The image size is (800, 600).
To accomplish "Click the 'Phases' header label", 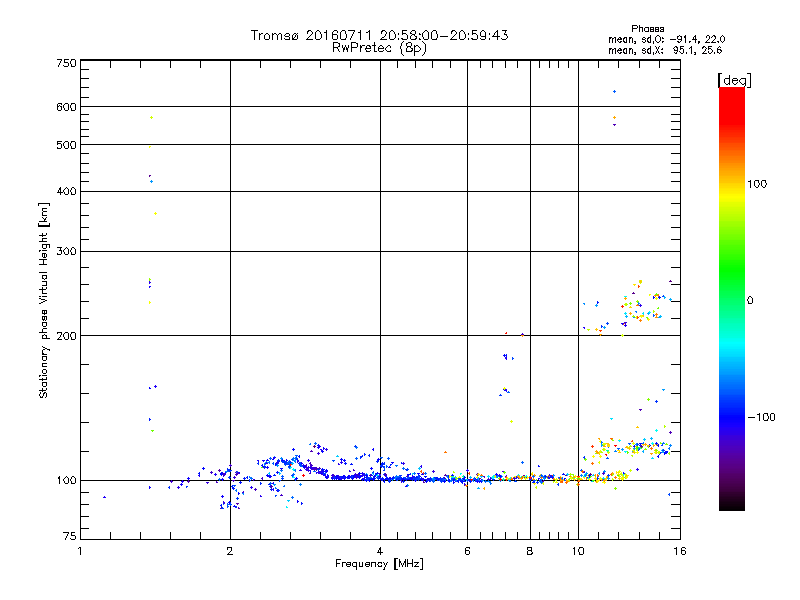I will pyautogui.click(x=647, y=29).
